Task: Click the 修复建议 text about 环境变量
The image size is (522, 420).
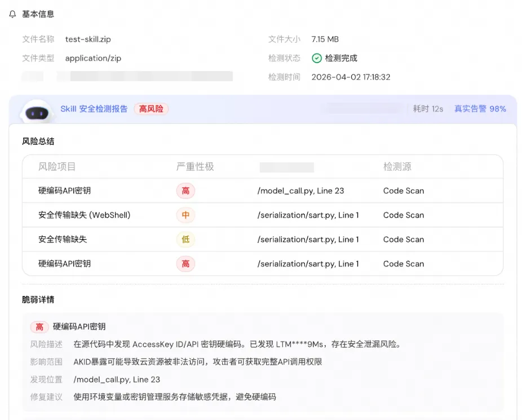Action: tap(175, 397)
